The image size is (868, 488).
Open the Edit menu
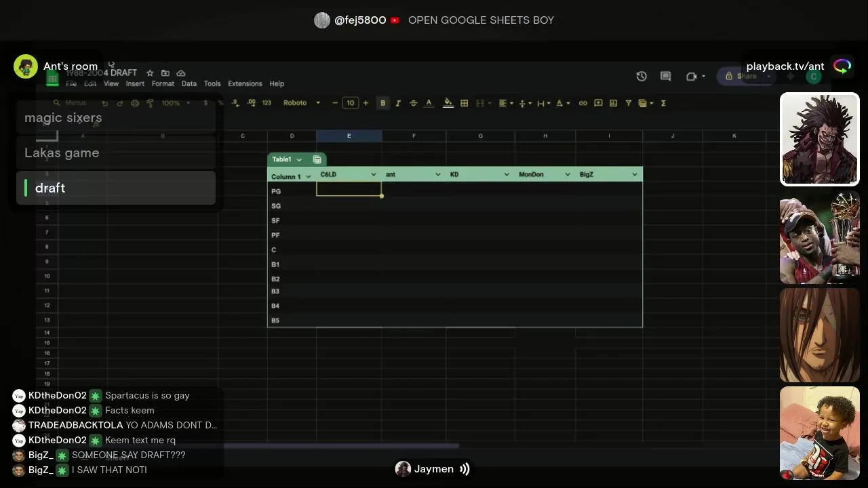90,84
